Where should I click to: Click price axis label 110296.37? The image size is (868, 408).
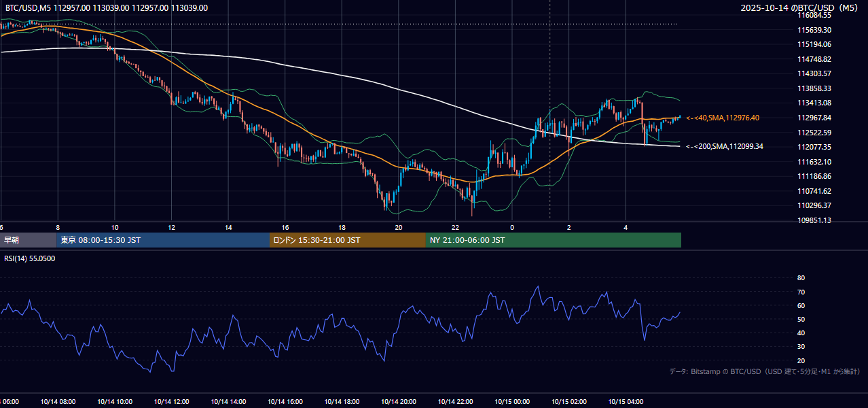[814, 205]
